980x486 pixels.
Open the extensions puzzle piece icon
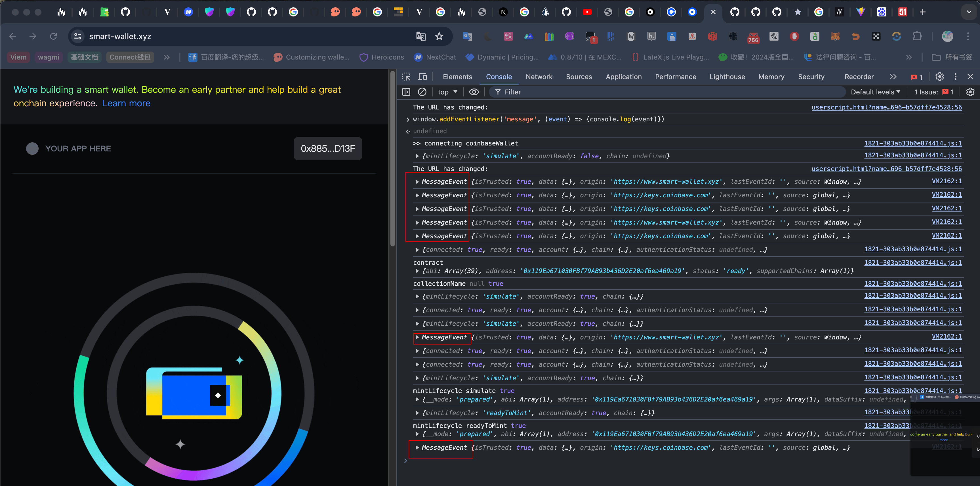point(917,36)
